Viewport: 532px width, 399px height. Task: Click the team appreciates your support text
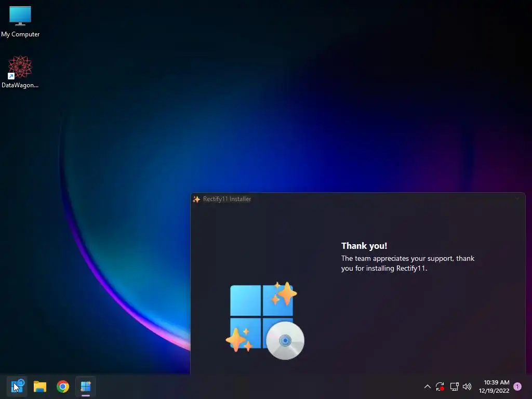(x=408, y=263)
